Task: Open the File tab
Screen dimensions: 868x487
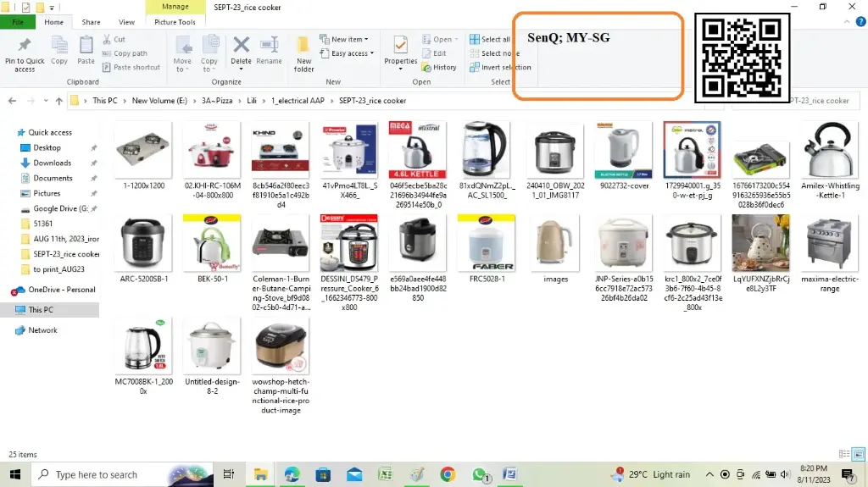Action: [x=18, y=22]
